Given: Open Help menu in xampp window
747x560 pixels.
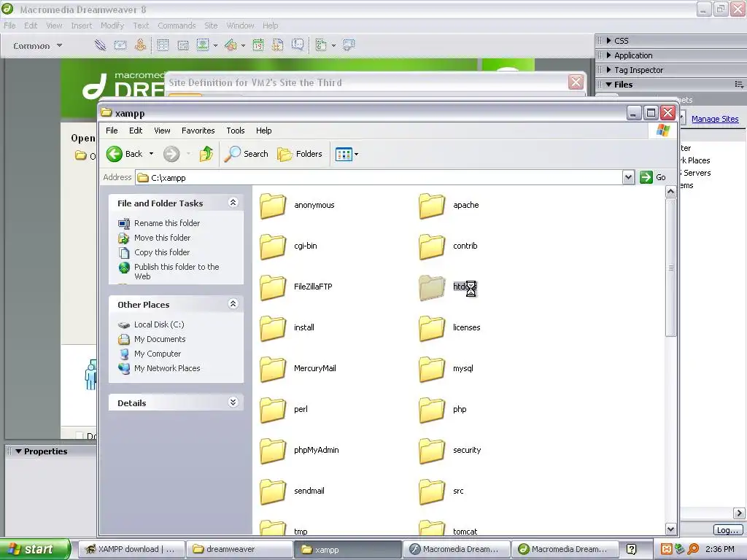Looking at the screenshot, I should coord(263,131).
